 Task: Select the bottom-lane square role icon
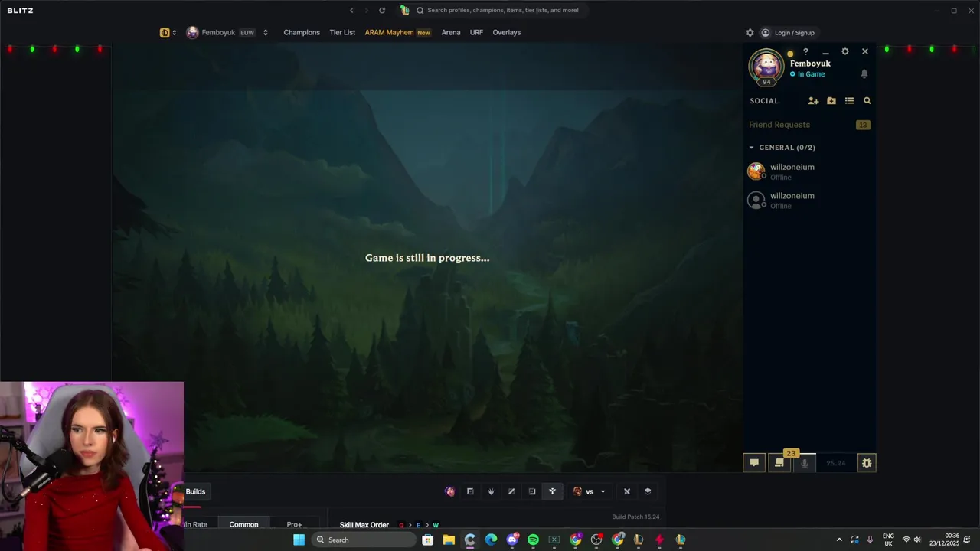pyautogui.click(x=532, y=491)
